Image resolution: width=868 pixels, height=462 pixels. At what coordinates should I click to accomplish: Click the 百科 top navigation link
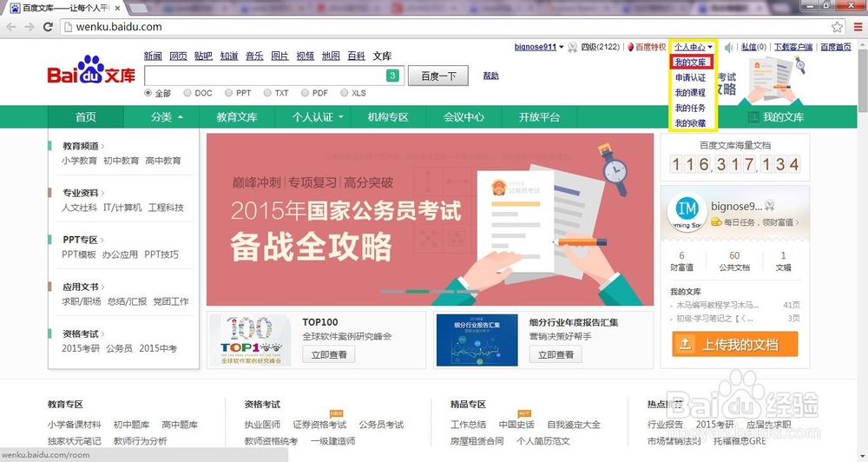356,56
